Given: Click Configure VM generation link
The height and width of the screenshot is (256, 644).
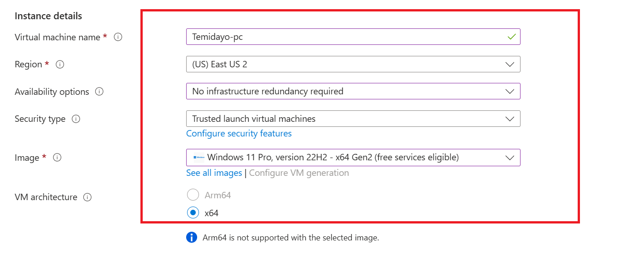Looking at the screenshot, I should click(299, 173).
